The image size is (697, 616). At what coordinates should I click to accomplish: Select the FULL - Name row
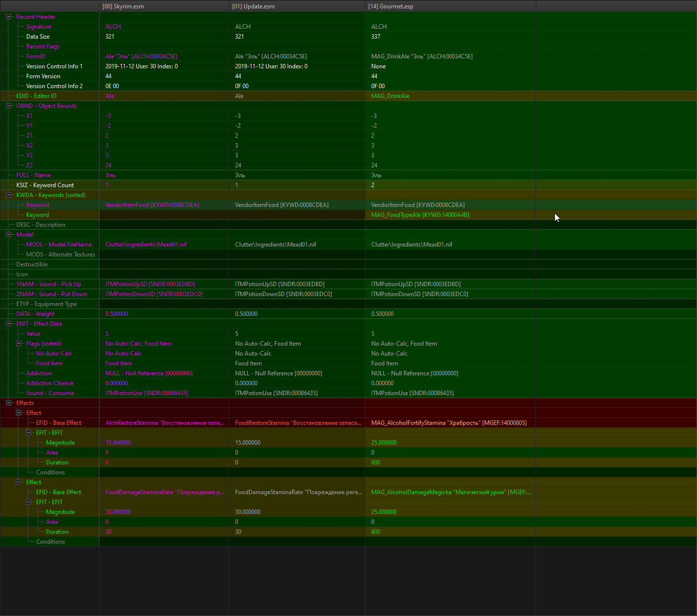click(33, 175)
